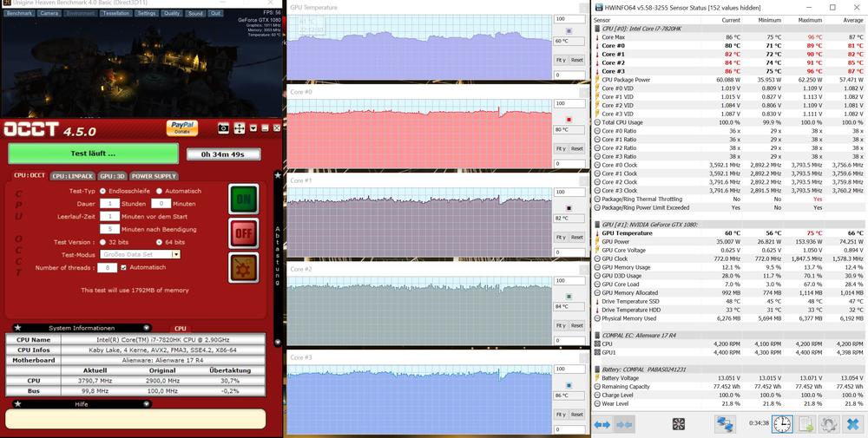Open HWiNFO sensor settings gear icon
Viewport: 868px width, 438px height.
[829, 424]
